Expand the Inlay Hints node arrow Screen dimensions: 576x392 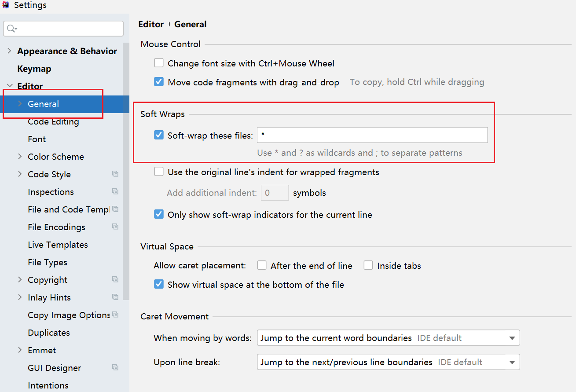click(x=20, y=297)
